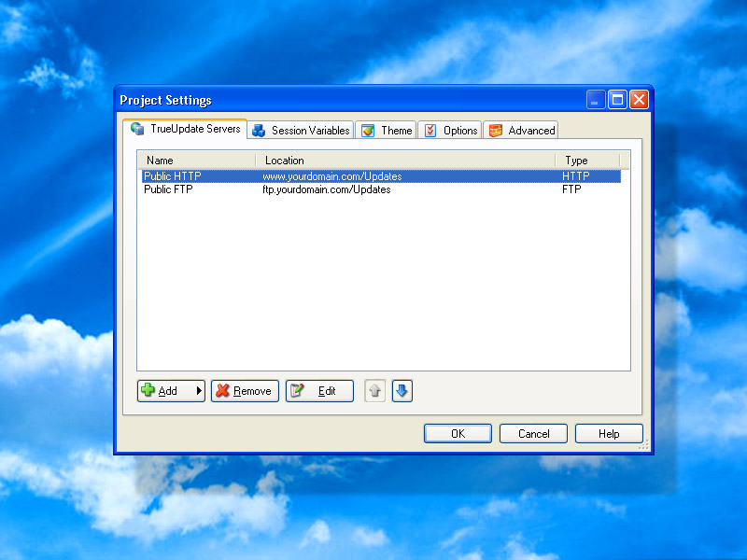
Task: Select the Public FTP server row
Action: [381, 189]
